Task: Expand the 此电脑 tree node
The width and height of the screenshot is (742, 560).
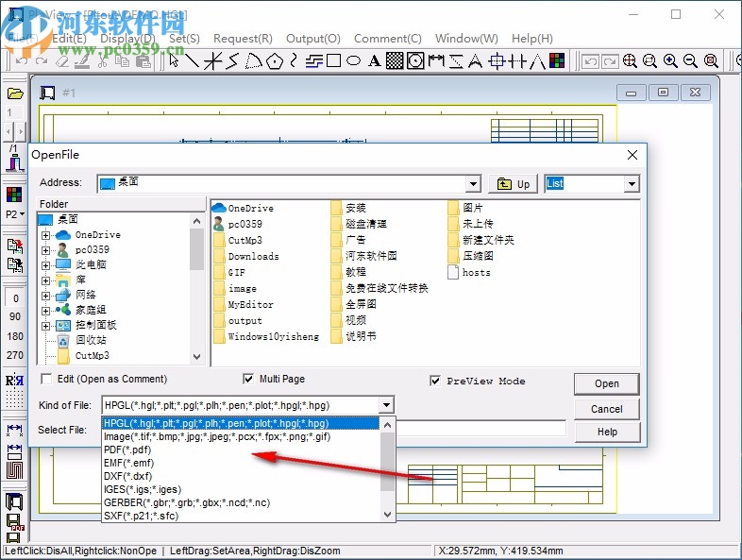Action: (45, 265)
